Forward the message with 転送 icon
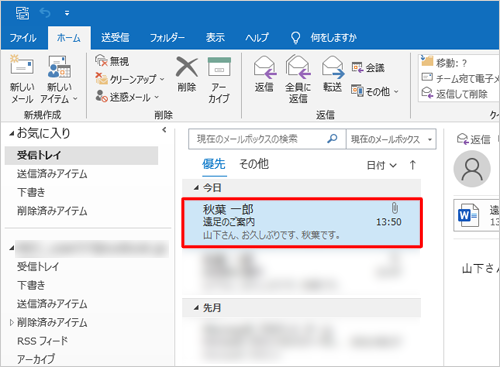This screenshot has width=500, height=367. click(x=333, y=74)
